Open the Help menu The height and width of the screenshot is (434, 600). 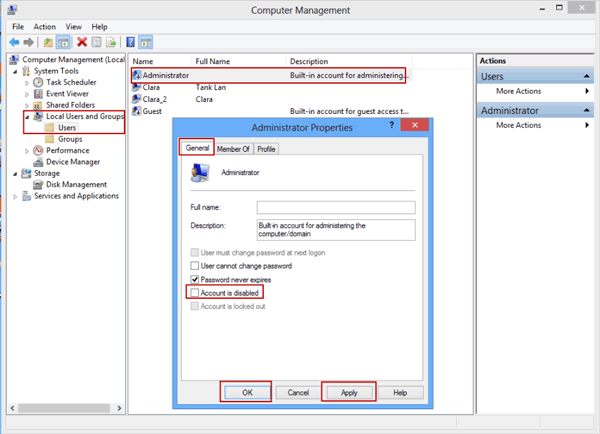tap(99, 26)
